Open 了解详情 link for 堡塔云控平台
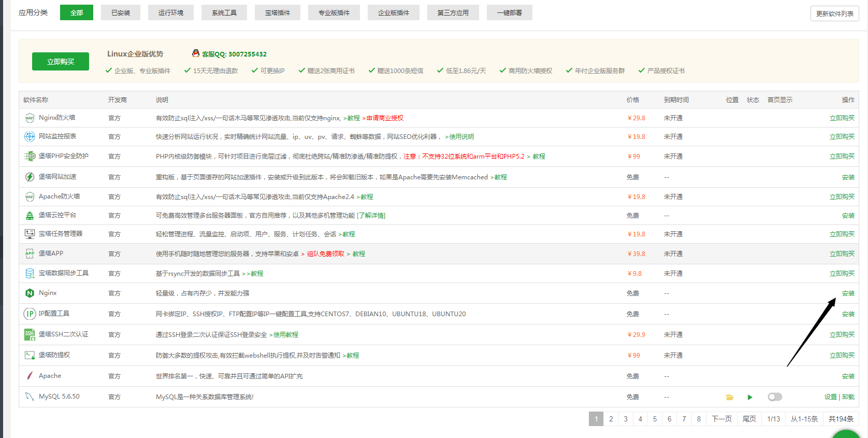The image size is (868, 438). 371,216
